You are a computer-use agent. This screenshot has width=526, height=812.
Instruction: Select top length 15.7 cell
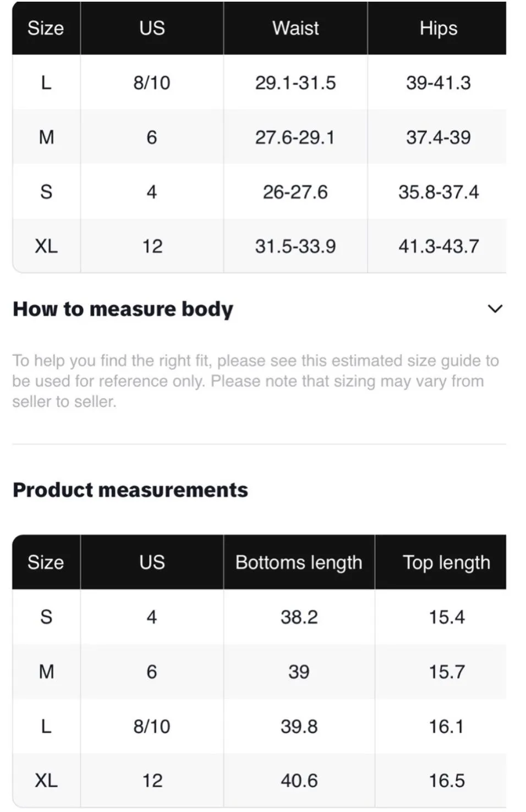[x=446, y=671]
